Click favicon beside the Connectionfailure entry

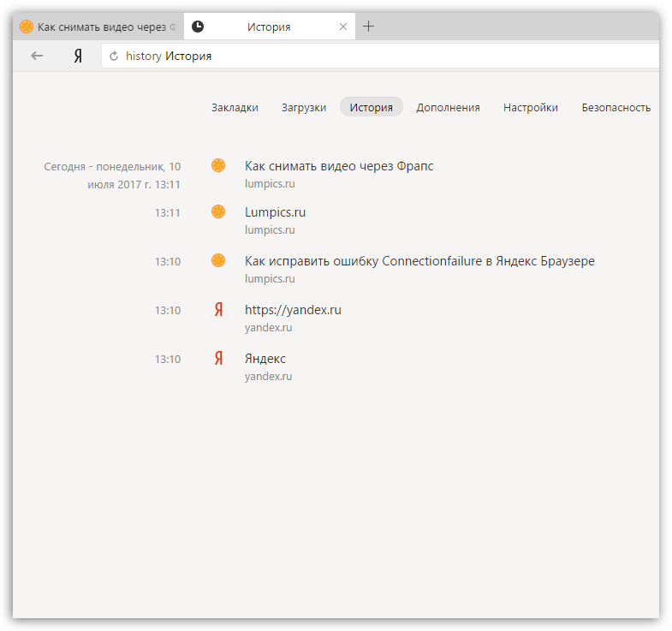[x=218, y=260]
